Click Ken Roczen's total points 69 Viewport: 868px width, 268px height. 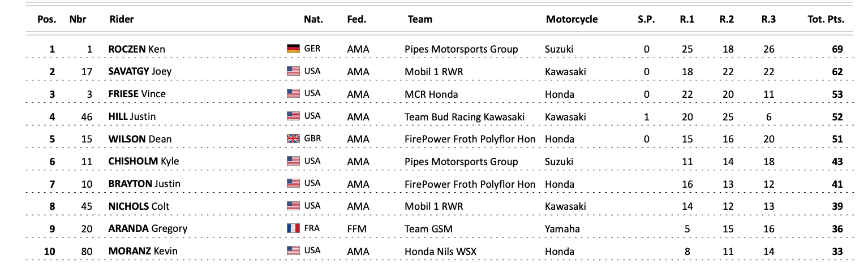pyautogui.click(x=837, y=50)
